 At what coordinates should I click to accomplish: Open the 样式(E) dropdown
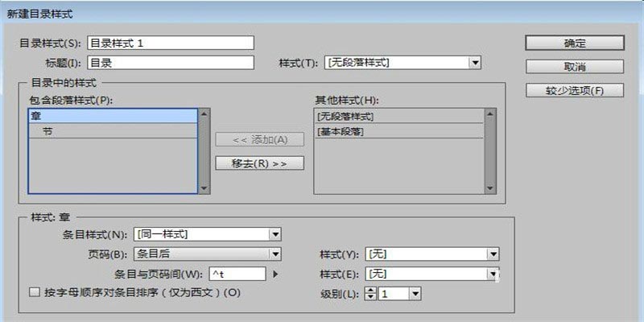[432, 274]
